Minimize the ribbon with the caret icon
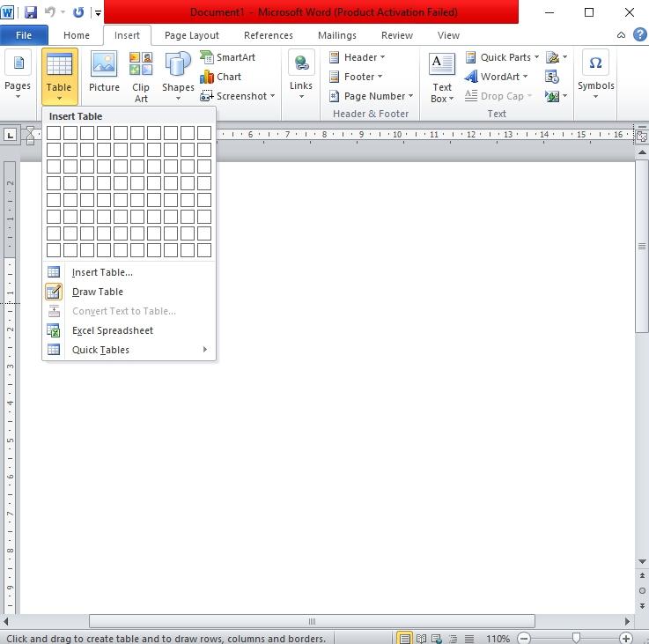Viewport: 649px width, 644px height. (622, 35)
